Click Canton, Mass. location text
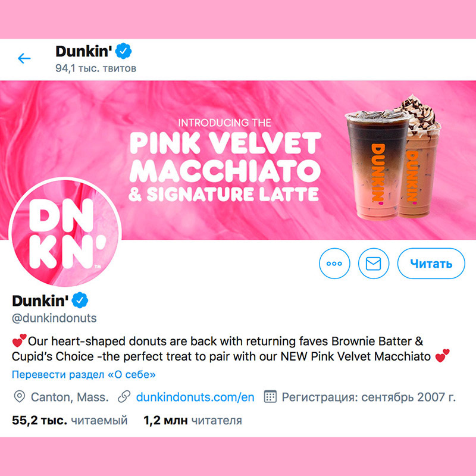This screenshot has width=476, height=476. 70,397
